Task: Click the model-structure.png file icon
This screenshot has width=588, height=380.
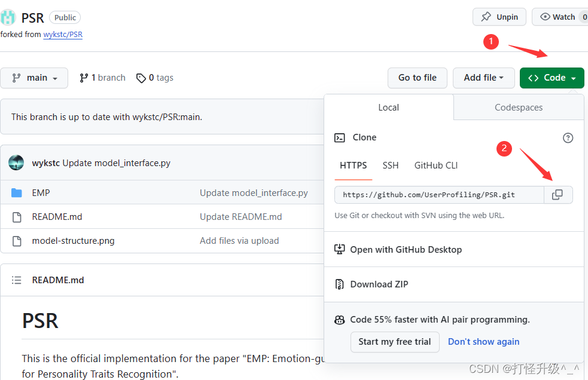Action: [17, 241]
